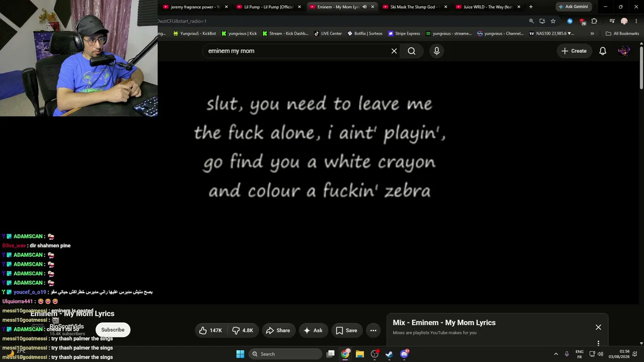Click the taskbar microphone tray icon

(x=567, y=354)
